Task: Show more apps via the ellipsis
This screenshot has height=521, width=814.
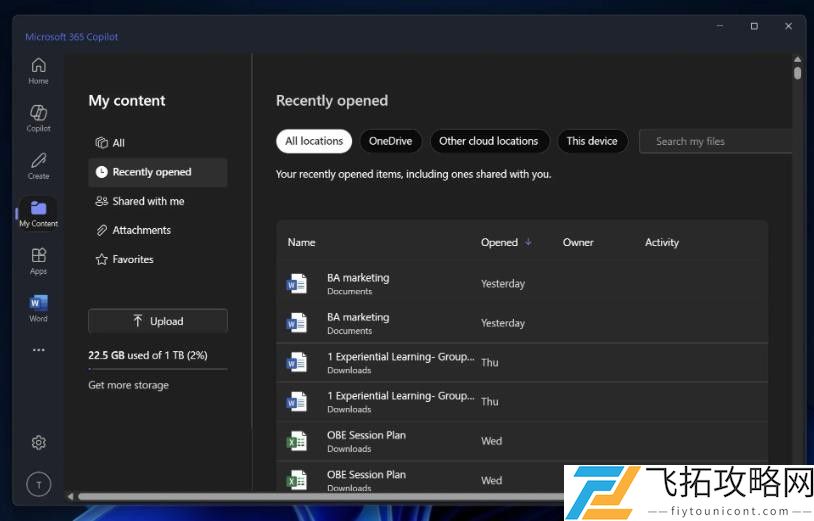Action: (x=38, y=350)
